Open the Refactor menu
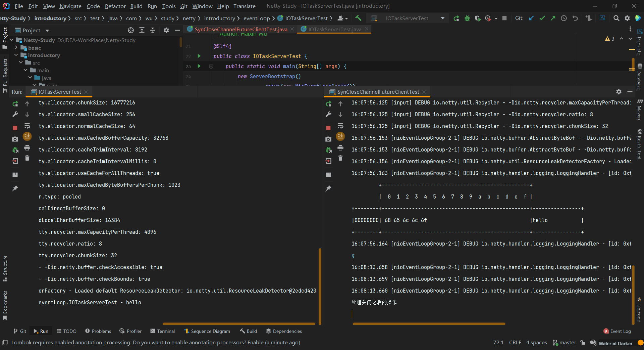 click(115, 6)
